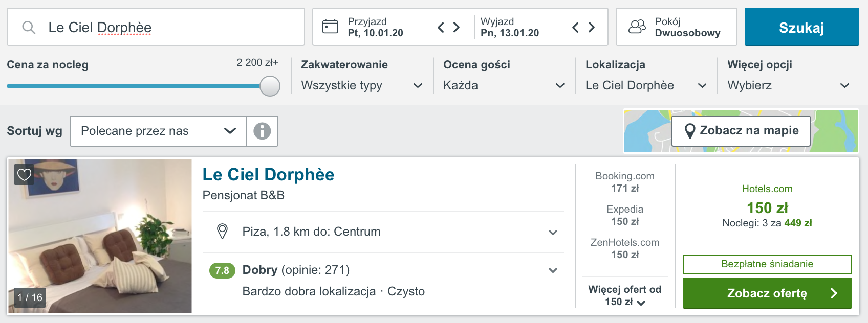The image size is (868, 323).
Task: Open sorting info icon
Action: coord(262,131)
